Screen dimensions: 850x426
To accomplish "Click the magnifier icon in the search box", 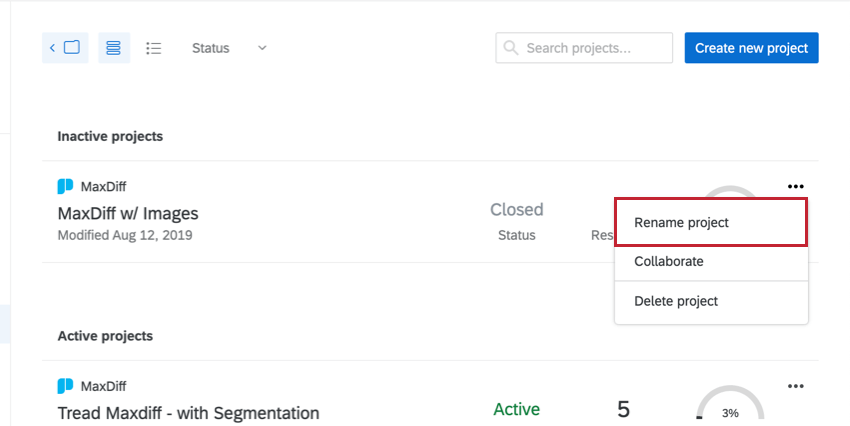I will pyautogui.click(x=511, y=48).
